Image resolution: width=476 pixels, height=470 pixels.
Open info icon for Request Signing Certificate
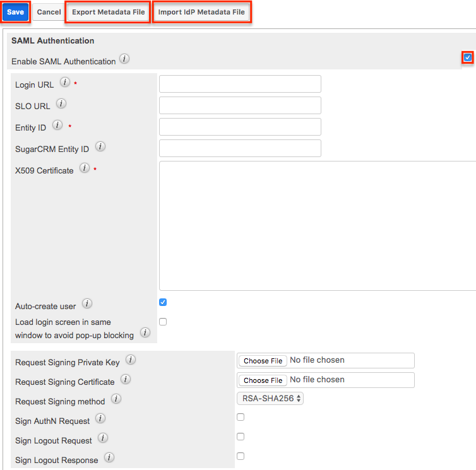click(x=126, y=379)
